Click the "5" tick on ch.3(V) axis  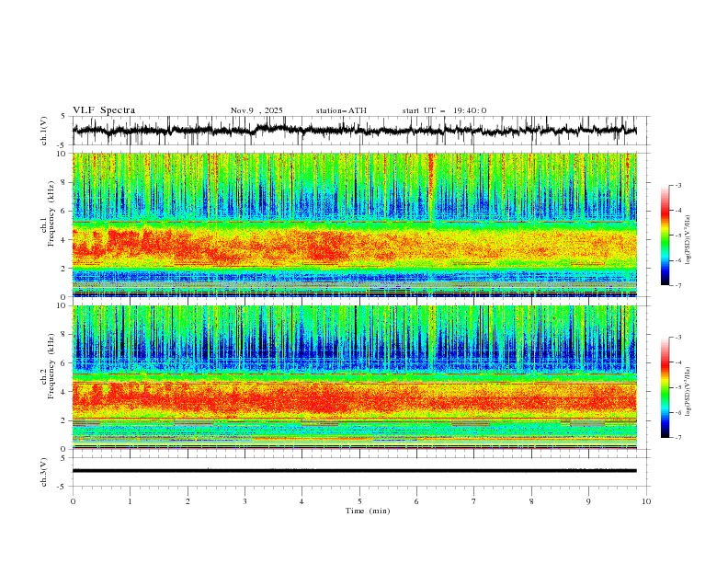(x=63, y=457)
